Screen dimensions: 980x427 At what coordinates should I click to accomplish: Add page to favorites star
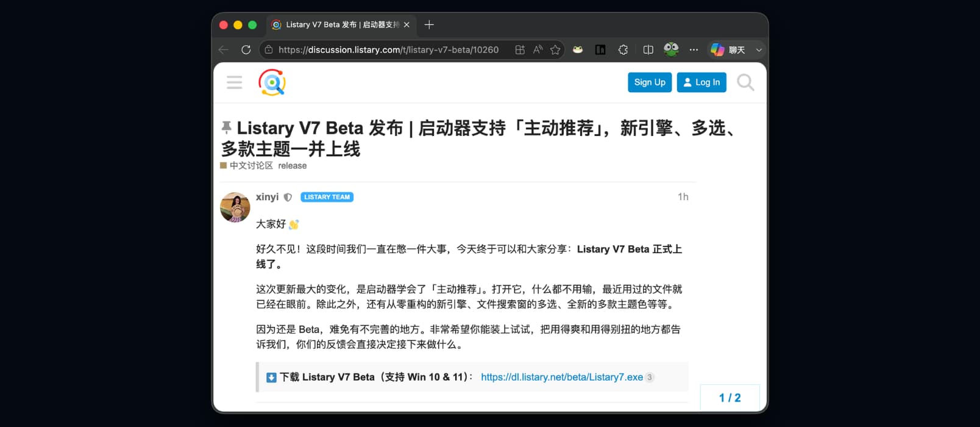point(555,50)
